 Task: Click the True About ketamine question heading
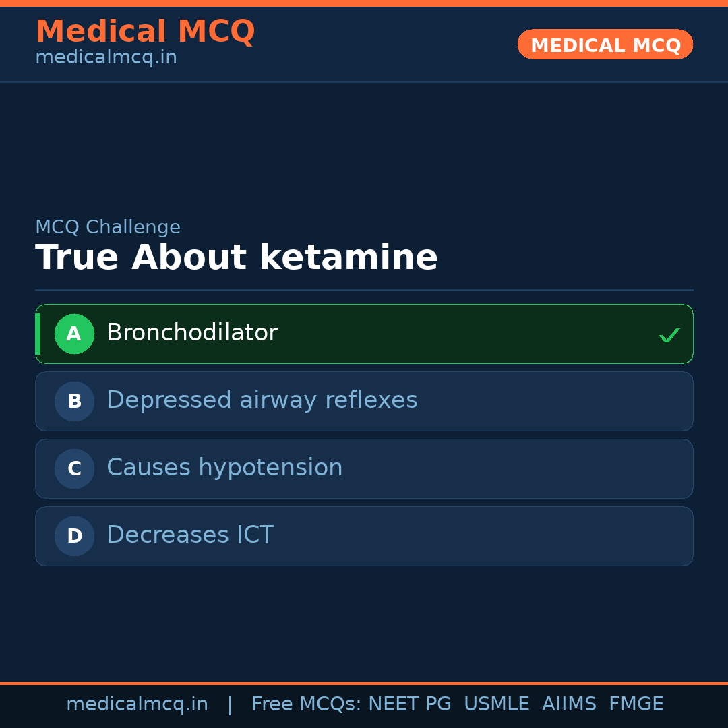click(237, 258)
